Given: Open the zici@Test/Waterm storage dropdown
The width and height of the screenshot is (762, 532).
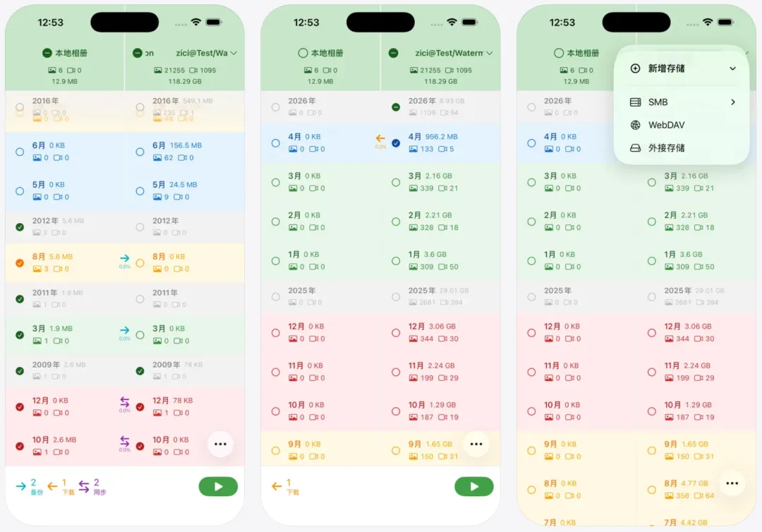Looking at the screenshot, I should pyautogui.click(x=489, y=53).
